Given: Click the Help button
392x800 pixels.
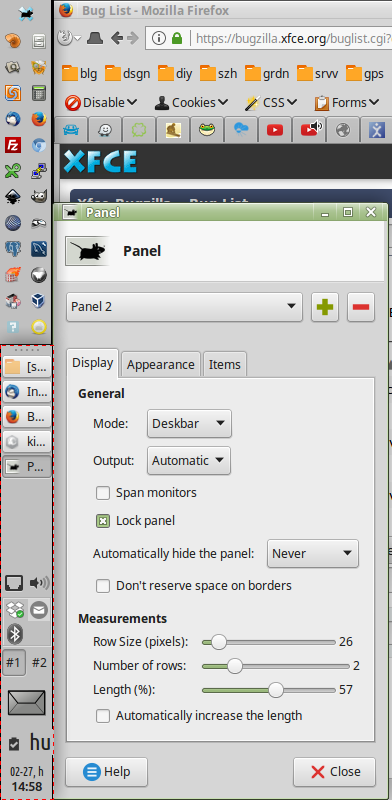Looking at the screenshot, I should 107,772.
